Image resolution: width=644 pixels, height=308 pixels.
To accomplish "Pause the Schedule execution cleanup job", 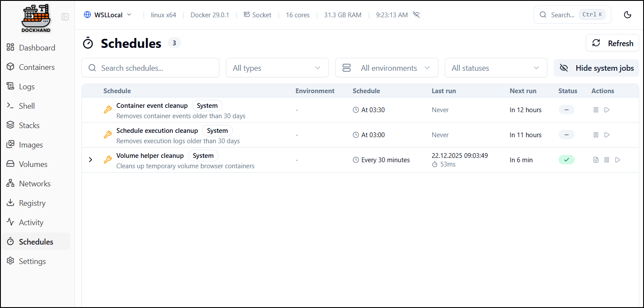I will [596, 135].
